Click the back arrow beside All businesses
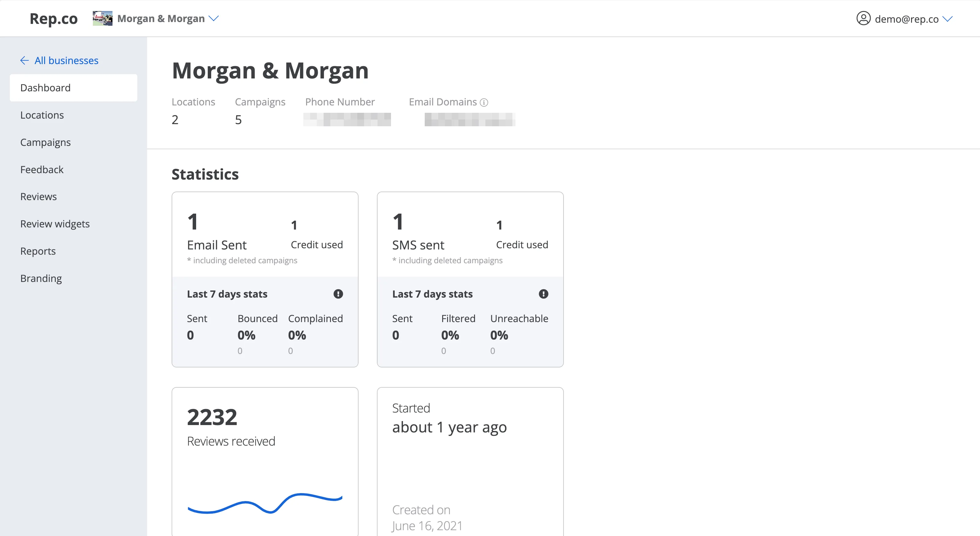980x536 pixels. (x=24, y=60)
